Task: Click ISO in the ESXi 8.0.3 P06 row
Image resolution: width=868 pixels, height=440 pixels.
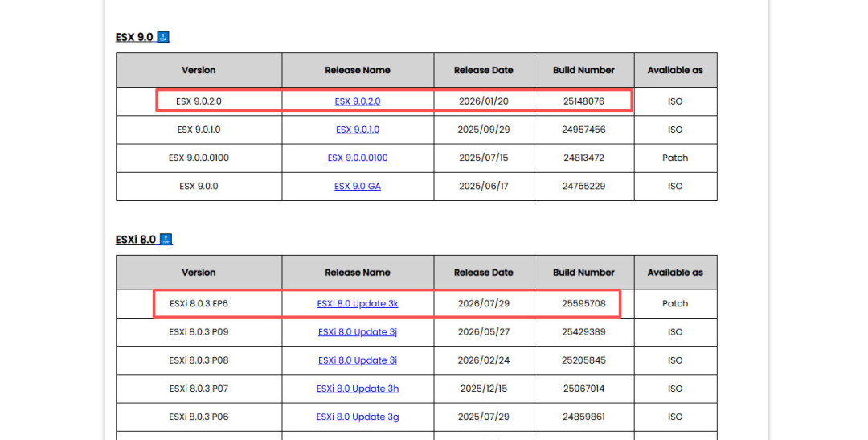Action: click(675, 417)
